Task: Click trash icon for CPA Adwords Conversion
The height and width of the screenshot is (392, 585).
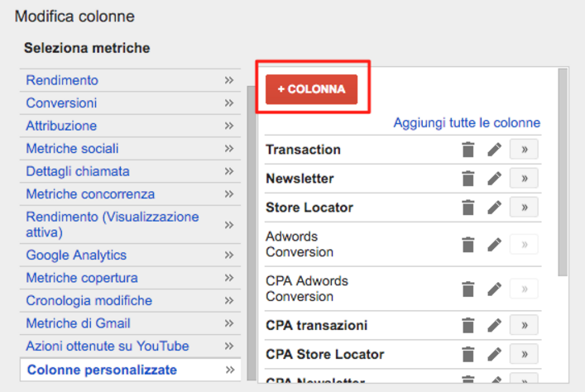Action: (468, 289)
